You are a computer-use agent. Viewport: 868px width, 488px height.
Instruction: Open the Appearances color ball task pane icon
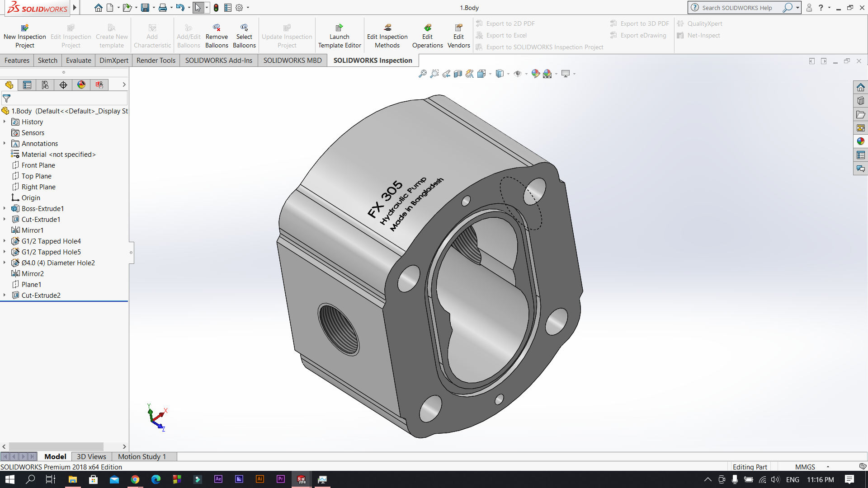tap(860, 141)
